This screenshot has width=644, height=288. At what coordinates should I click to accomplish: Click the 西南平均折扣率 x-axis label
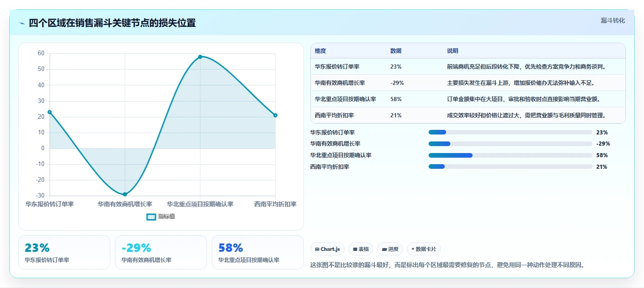275,204
